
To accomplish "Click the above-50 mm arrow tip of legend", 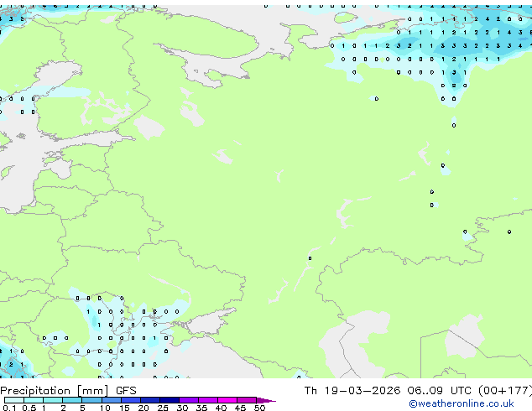I will 266,400.
